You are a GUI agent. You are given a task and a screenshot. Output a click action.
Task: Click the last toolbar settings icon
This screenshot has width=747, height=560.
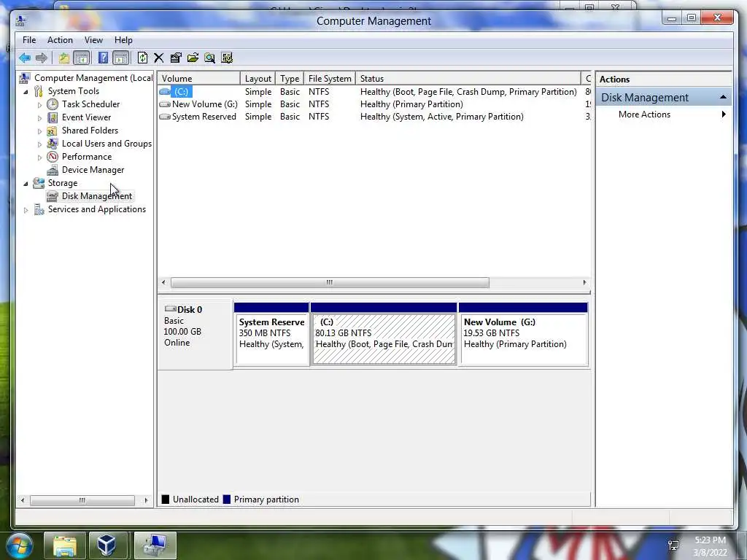coord(227,58)
